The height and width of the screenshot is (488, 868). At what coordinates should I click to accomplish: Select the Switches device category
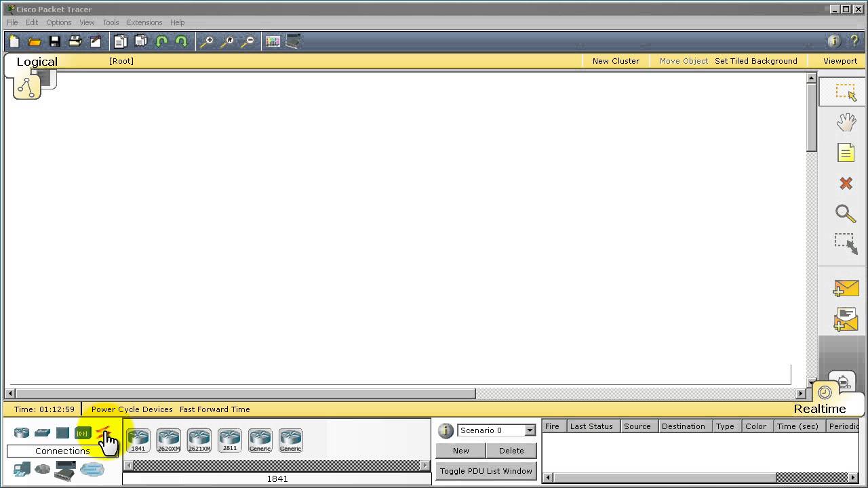(42, 432)
